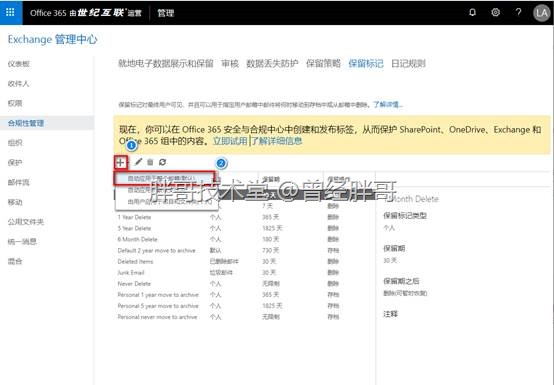Click the plus icon to add retention tag
Image resolution: width=554 pixels, height=385 pixels.
120,162
